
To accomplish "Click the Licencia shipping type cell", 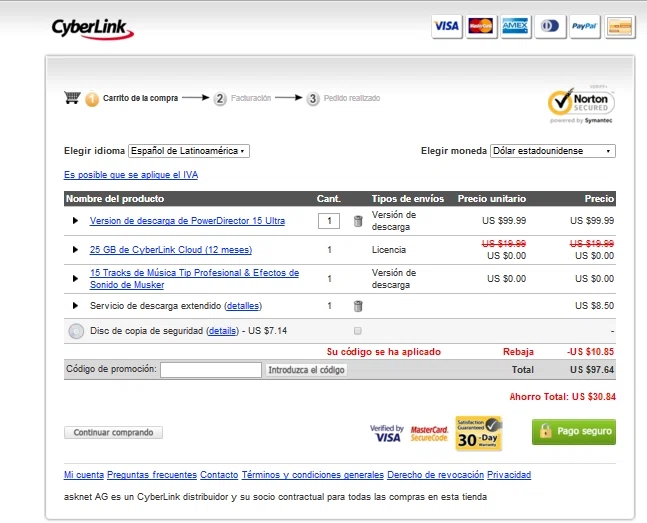I will click(389, 250).
